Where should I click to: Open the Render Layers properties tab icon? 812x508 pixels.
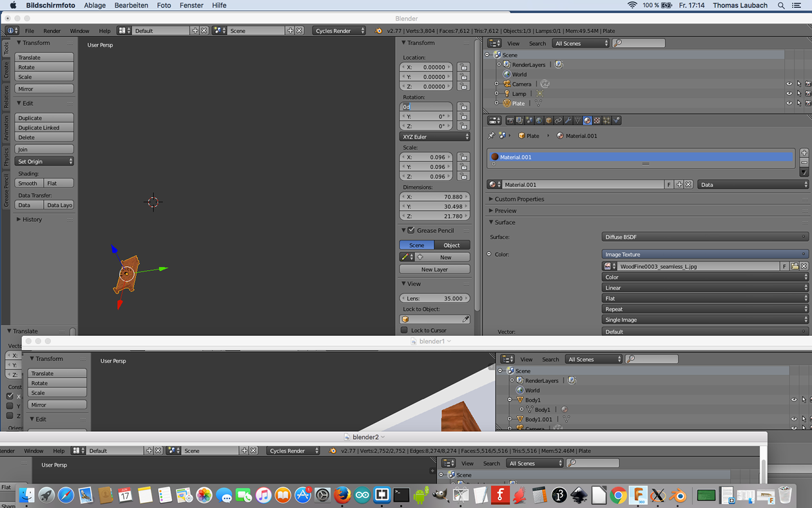tap(519, 121)
